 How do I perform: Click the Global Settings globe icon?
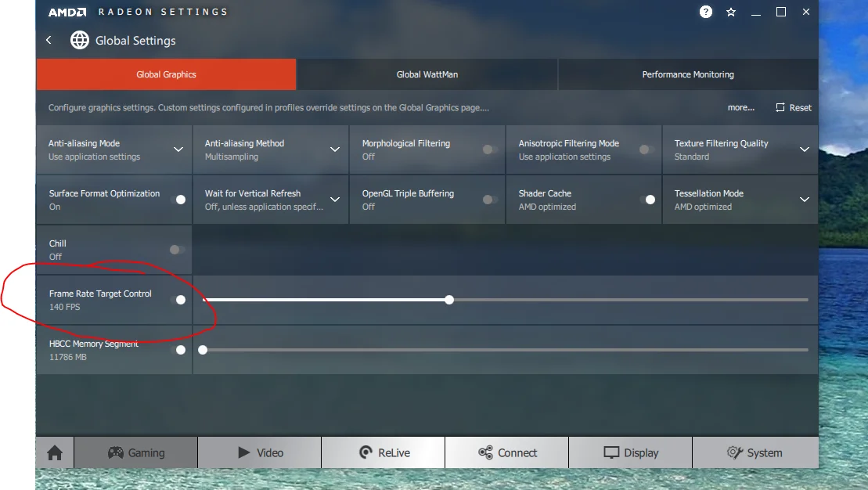pyautogui.click(x=80, y=40)
